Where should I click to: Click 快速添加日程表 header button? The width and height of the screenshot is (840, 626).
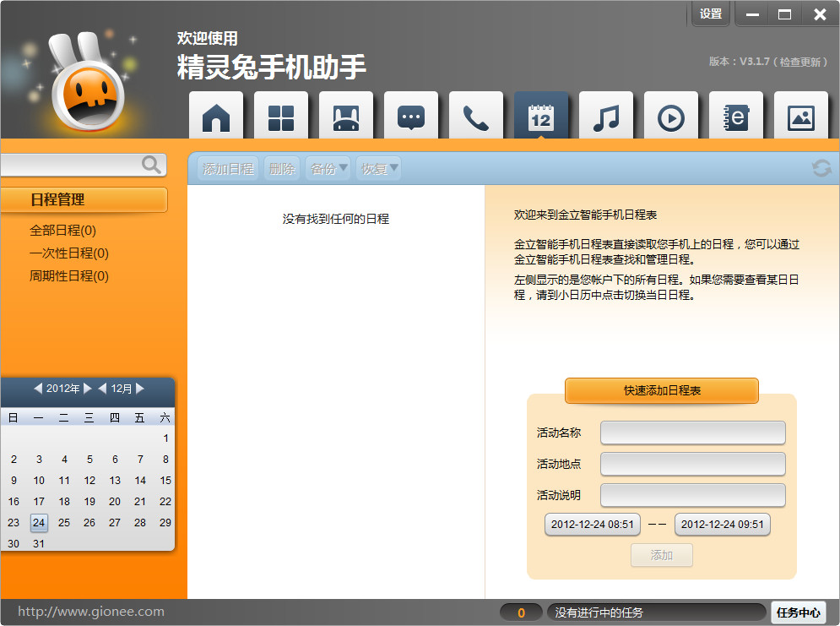point(662,390)
